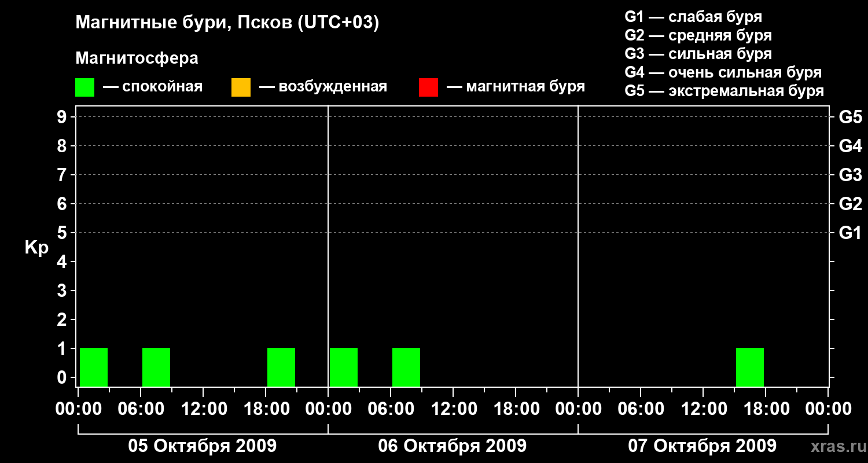Screen dimensions: 868x463
Task: Click the '12:00' label under 05 Октября
Action: (x=203, y=409)
